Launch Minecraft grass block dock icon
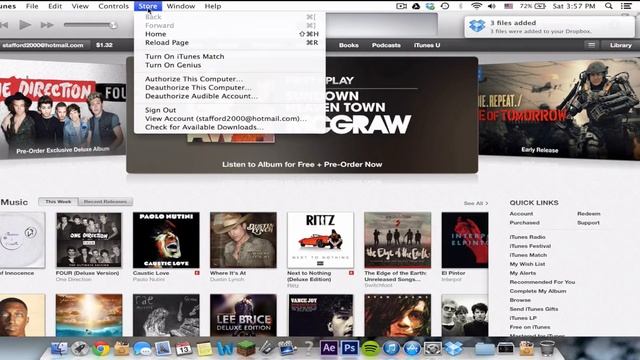 (x=246, y=348)
